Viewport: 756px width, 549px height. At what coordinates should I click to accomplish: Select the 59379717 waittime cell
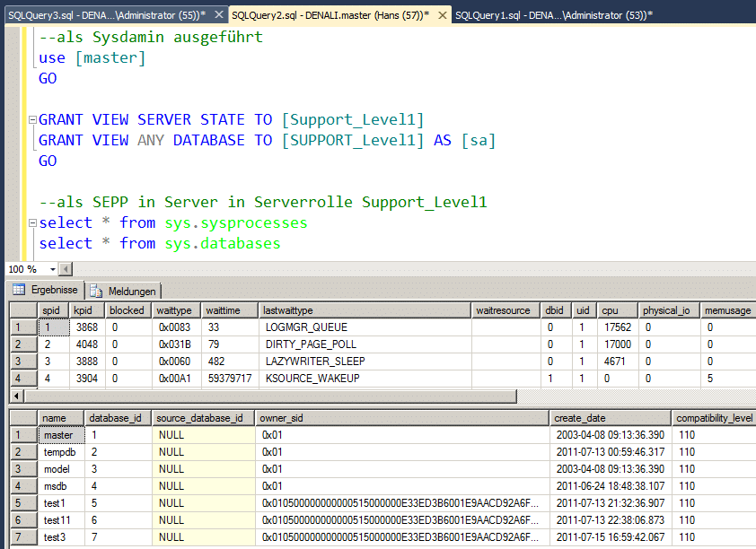point(230,379)
